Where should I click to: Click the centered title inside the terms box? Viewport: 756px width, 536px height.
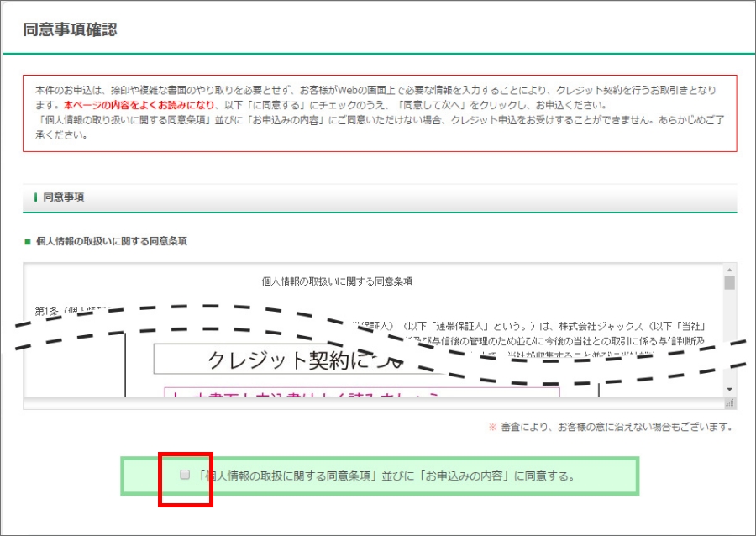[337, 281]
